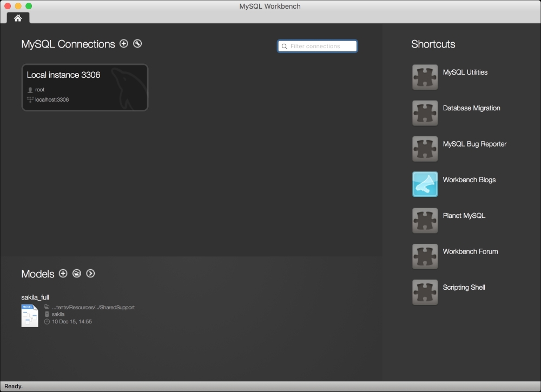Open the MySQL Bug Reporter icon
The image size is (541, 392).
pyautogui.click(x=425, y=149)
